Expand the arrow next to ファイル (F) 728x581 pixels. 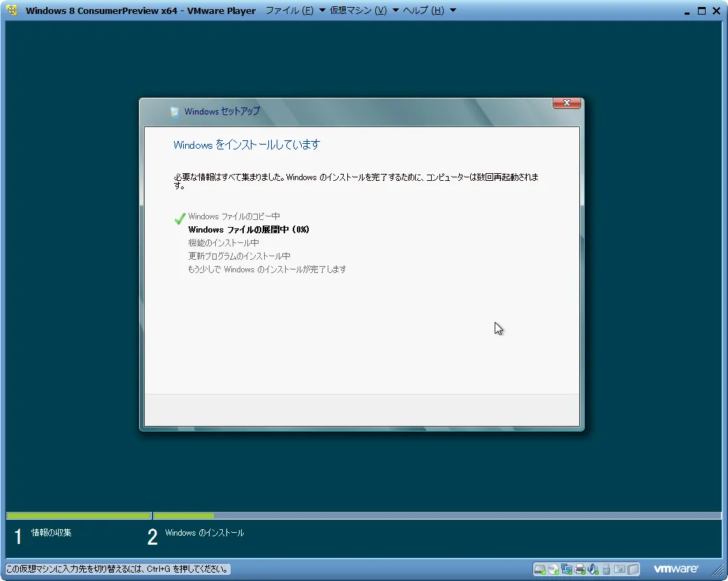tap(322, 10)
